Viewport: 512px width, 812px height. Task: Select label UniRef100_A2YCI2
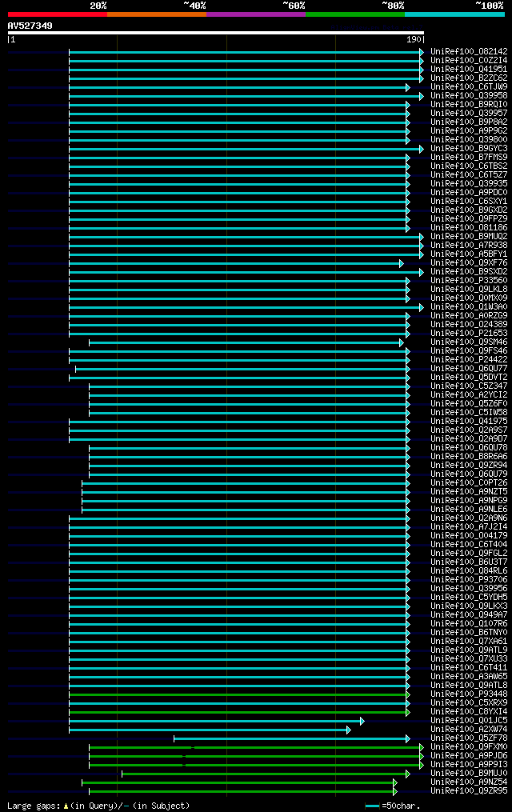(x=469, y=394)
